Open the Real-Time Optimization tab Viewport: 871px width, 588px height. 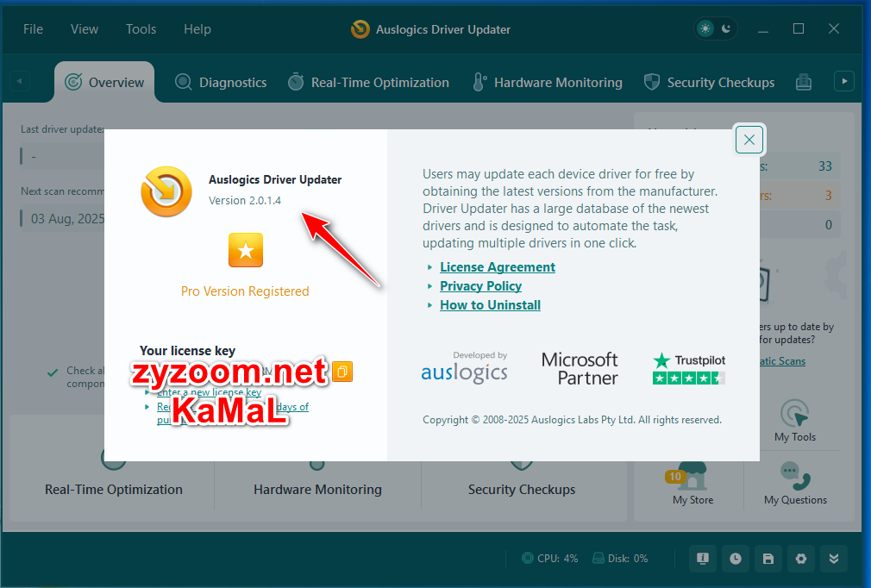tap(368, 82)
